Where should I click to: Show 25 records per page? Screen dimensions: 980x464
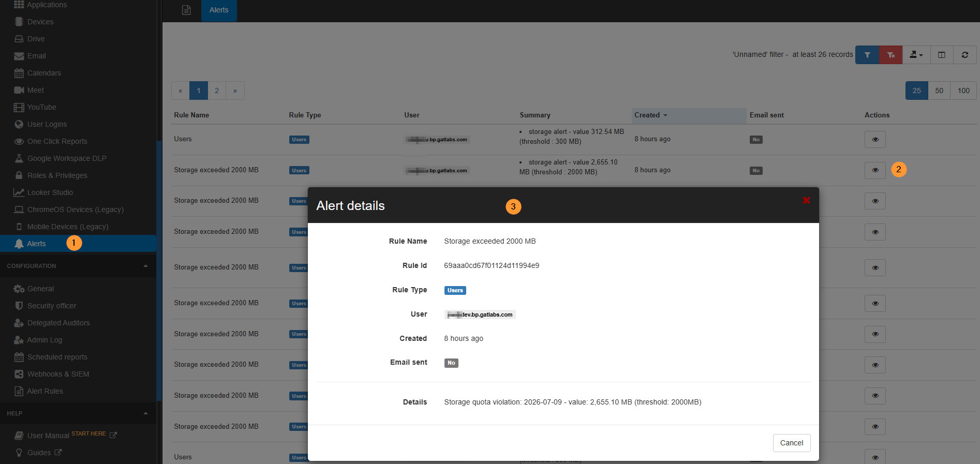pos(917,91)
